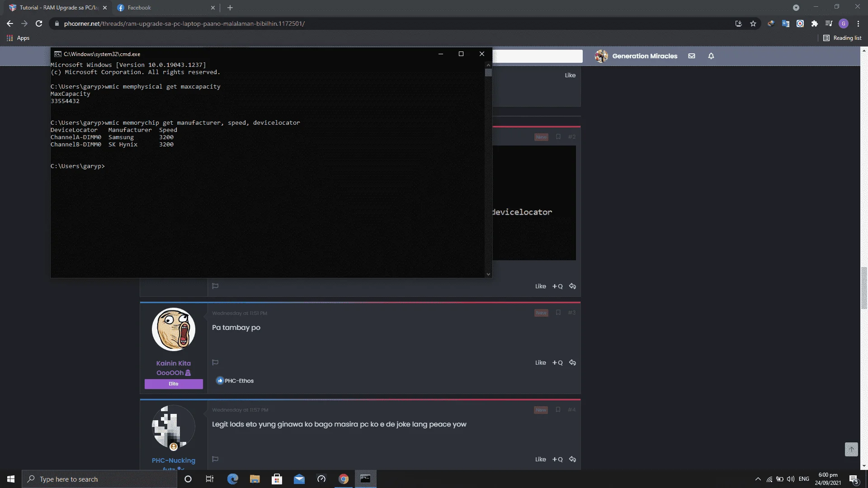
Task: Open the permalink for post #4
Action: 572,409
